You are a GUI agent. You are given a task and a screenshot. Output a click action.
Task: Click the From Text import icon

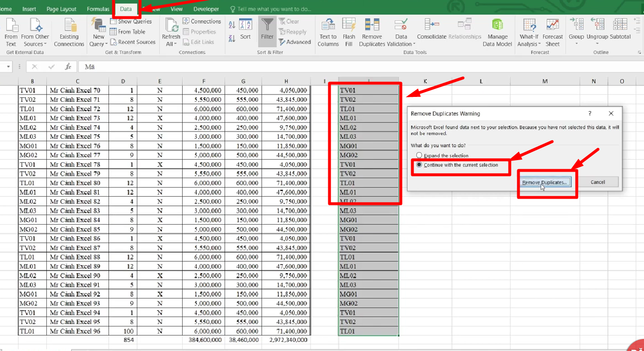click(x=11, y=32)
